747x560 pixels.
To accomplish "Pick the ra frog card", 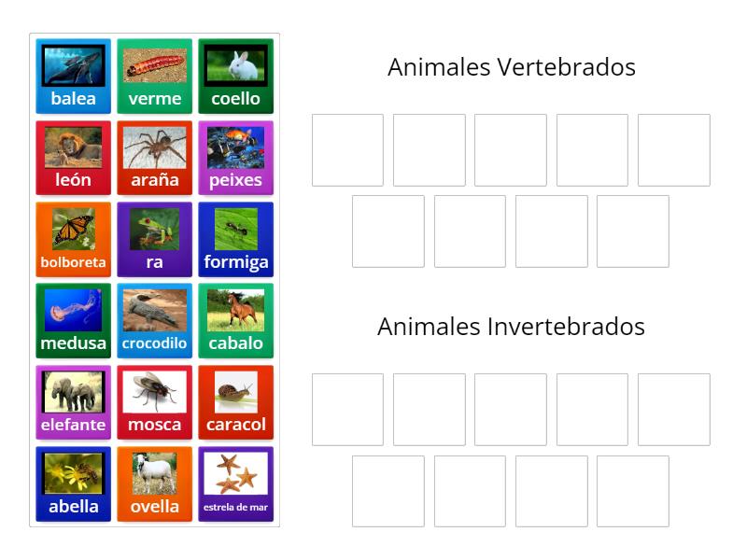I will coord(155,239).
